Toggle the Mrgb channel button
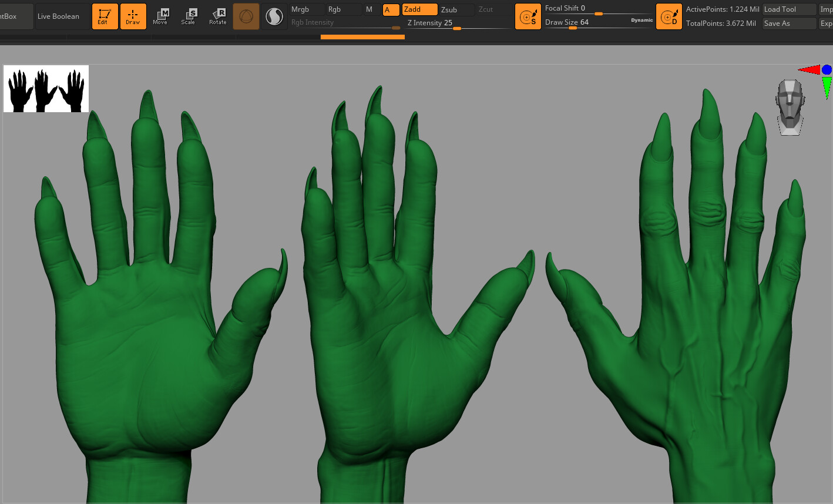833x504 pixels. pyautogui.click(x=302, y=9)
